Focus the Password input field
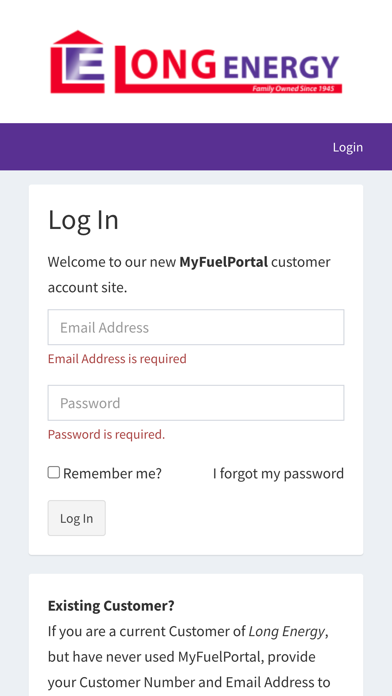 click(x=196, y=403)
